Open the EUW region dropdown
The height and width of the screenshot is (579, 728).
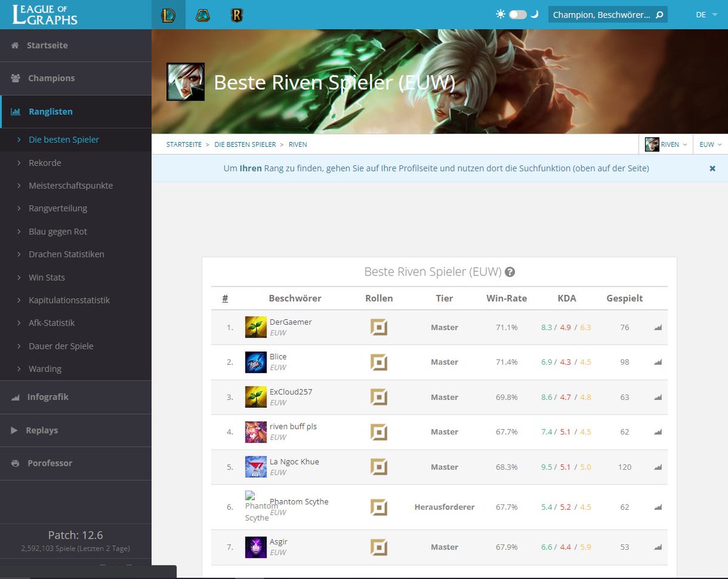point(709,144)
